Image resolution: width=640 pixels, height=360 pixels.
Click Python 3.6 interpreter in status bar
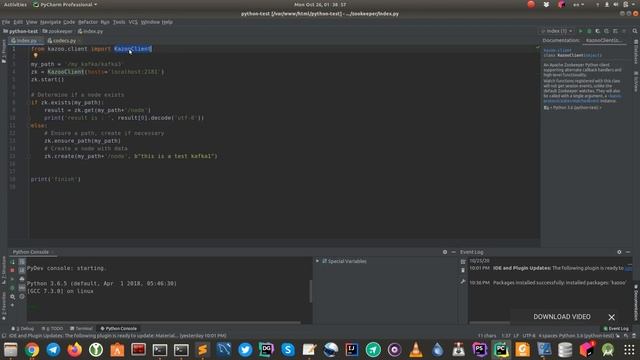pos(588,336)
